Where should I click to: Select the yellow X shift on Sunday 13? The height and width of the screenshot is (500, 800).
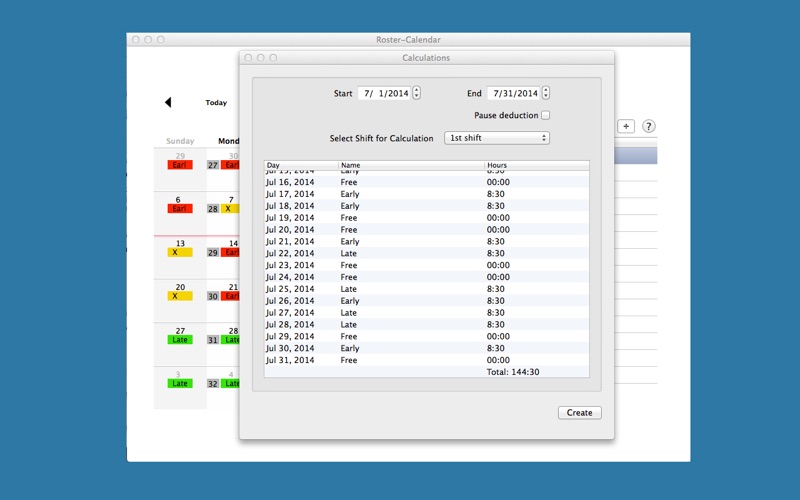pos(180,253)
